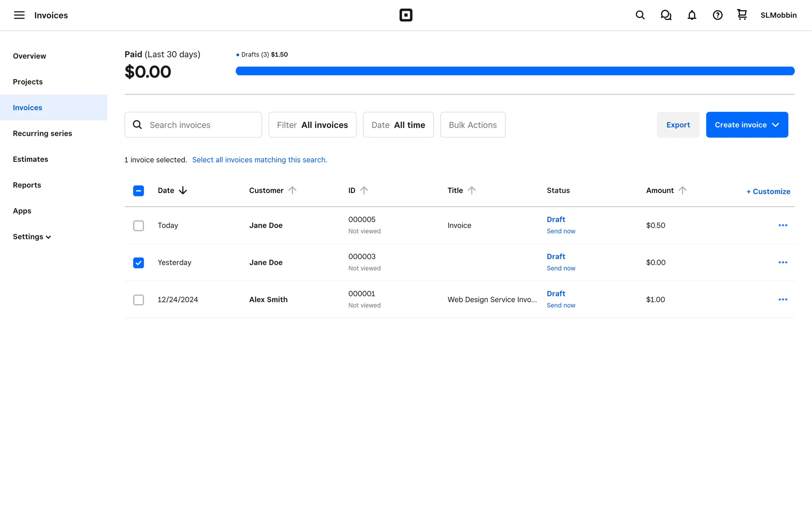Click the search magnifier icon in header
This screenshot has height=508, width=812.
(640, 15)
